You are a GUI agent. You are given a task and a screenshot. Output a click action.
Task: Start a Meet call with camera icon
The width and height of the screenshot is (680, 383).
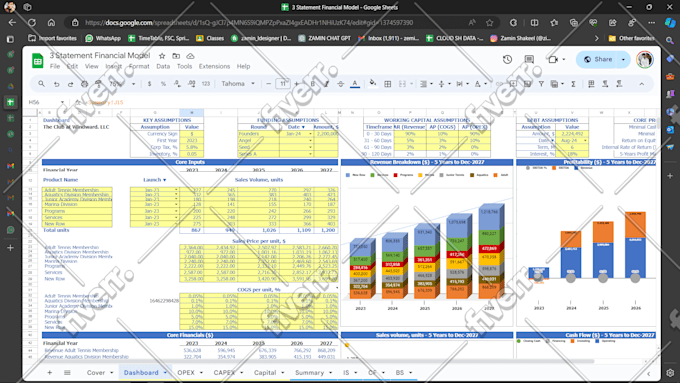[x=553, y=59]
